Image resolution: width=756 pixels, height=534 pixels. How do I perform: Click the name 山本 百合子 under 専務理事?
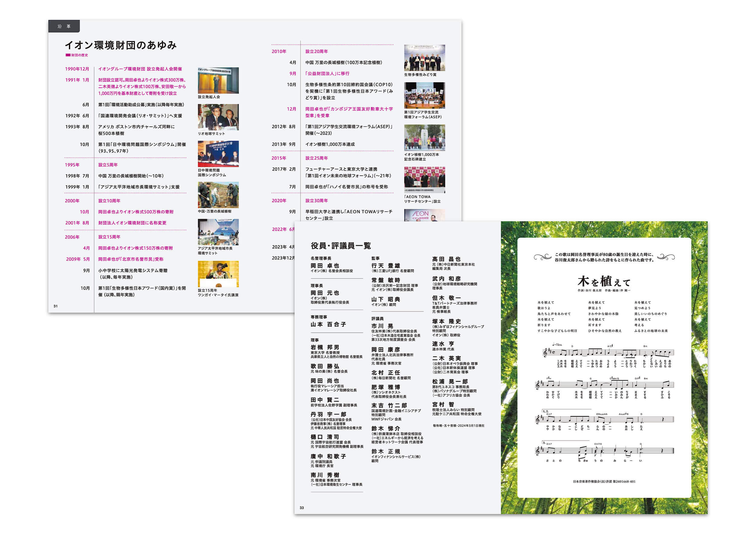point(328,324)
